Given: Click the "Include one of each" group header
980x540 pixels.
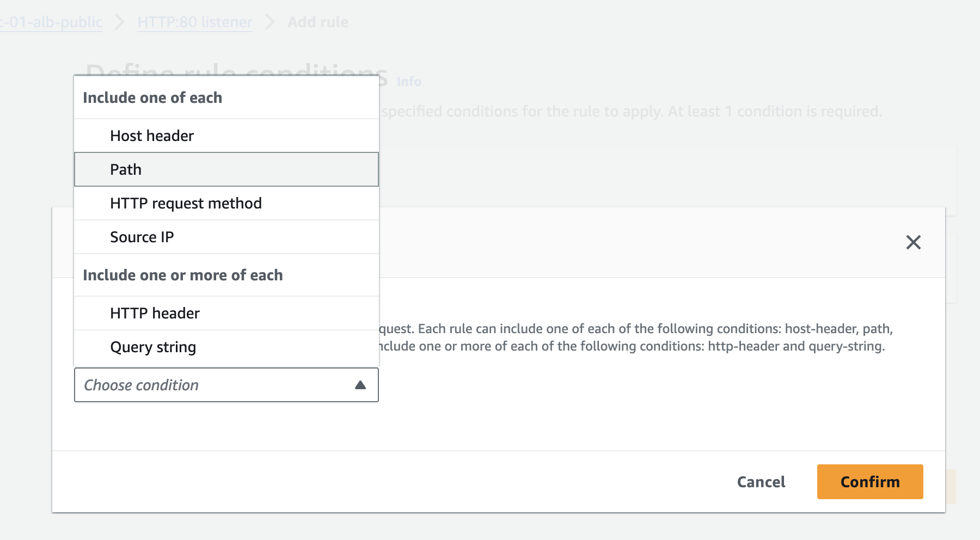Looking at the screenshot, I should (x=152, y=97).
